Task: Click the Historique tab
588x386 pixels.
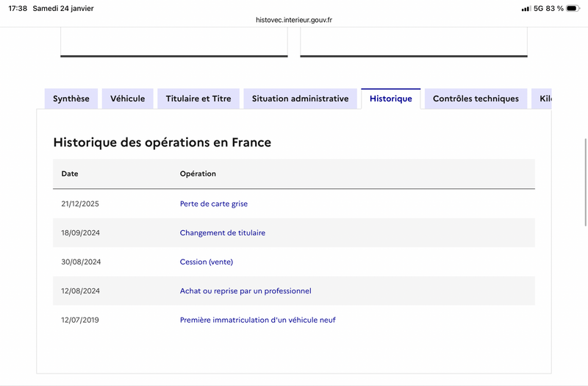Action: coord(390,99)
